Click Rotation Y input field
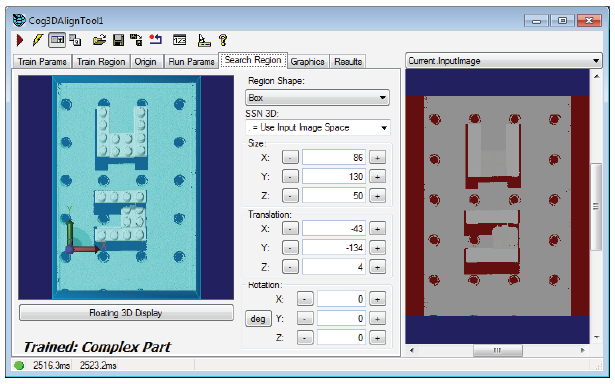The image size is (615, 384). pyautogui.click(x=341, y=318)
